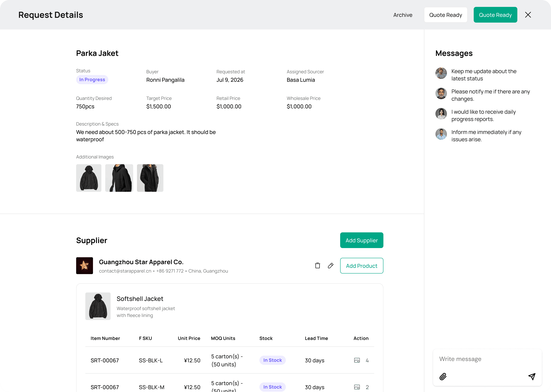This screenshot has width=551, height=392.
Task: Click the green Quote Ready button
Action: [495, 15]
